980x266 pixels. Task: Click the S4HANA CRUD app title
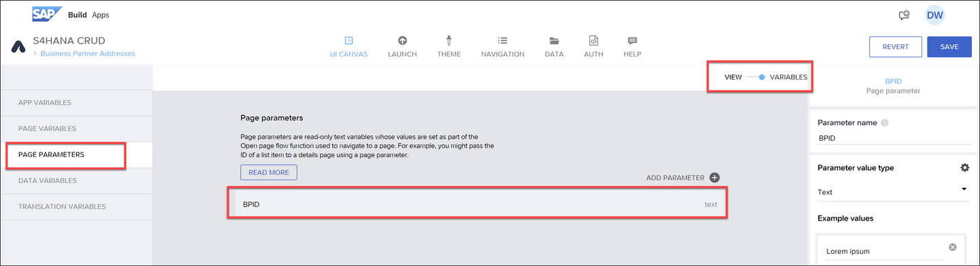[69, 41]
